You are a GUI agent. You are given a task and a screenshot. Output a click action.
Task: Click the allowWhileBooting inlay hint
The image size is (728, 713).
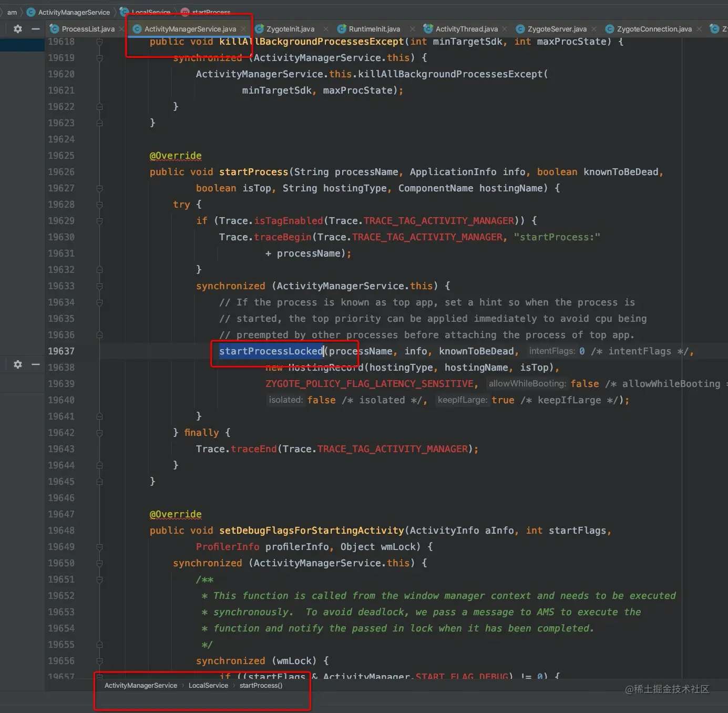(527, 384)
